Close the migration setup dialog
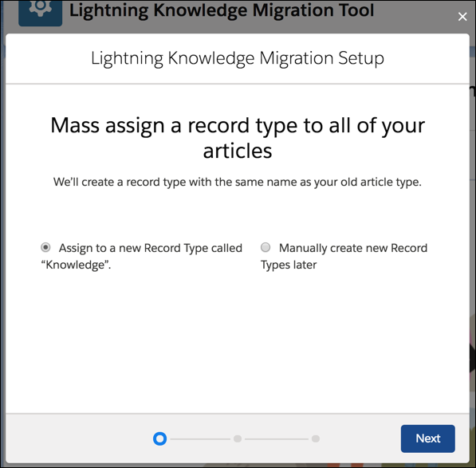The image size is (476, 468). [x=462, y=17]
